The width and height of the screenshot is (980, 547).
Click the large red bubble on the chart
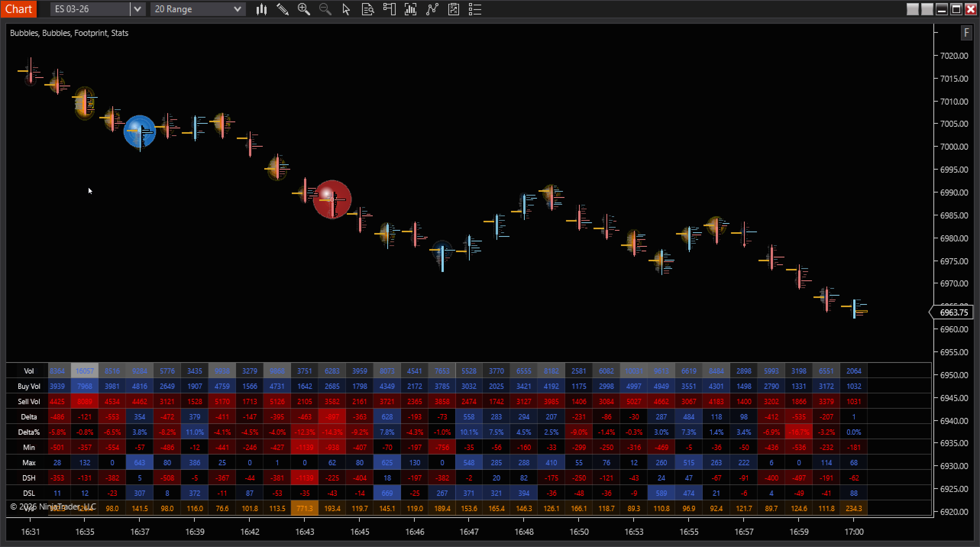[332, 199]
